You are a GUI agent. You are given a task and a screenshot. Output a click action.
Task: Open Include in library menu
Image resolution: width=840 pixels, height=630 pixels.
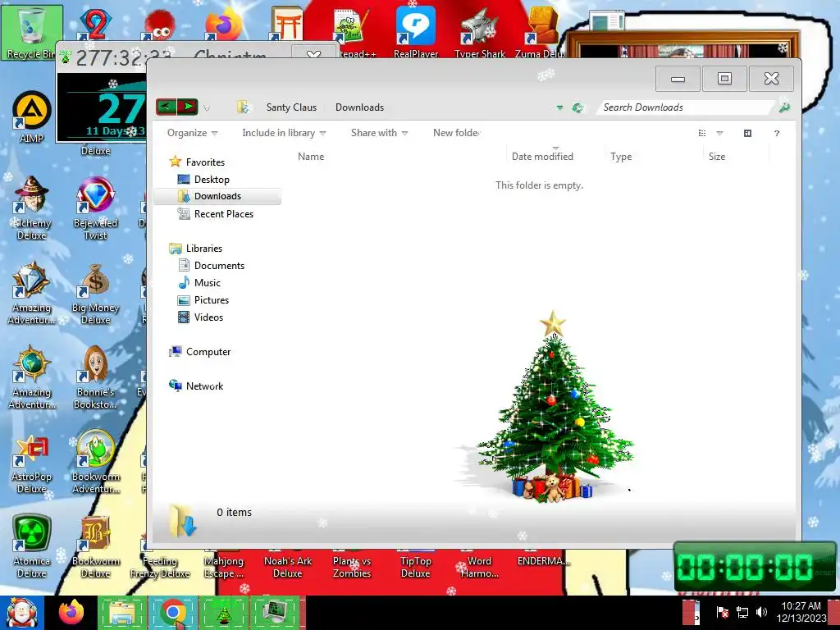[x=283, y=133]
